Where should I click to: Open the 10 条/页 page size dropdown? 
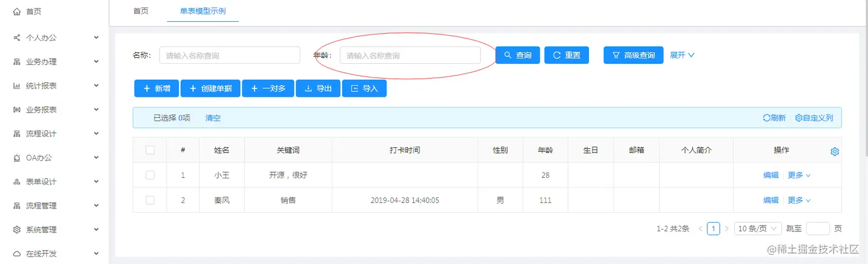[758, 228]
